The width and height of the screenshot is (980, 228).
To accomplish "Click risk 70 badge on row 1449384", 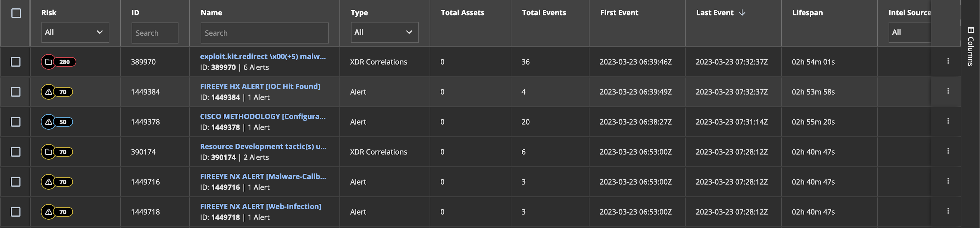I will 57,92.
